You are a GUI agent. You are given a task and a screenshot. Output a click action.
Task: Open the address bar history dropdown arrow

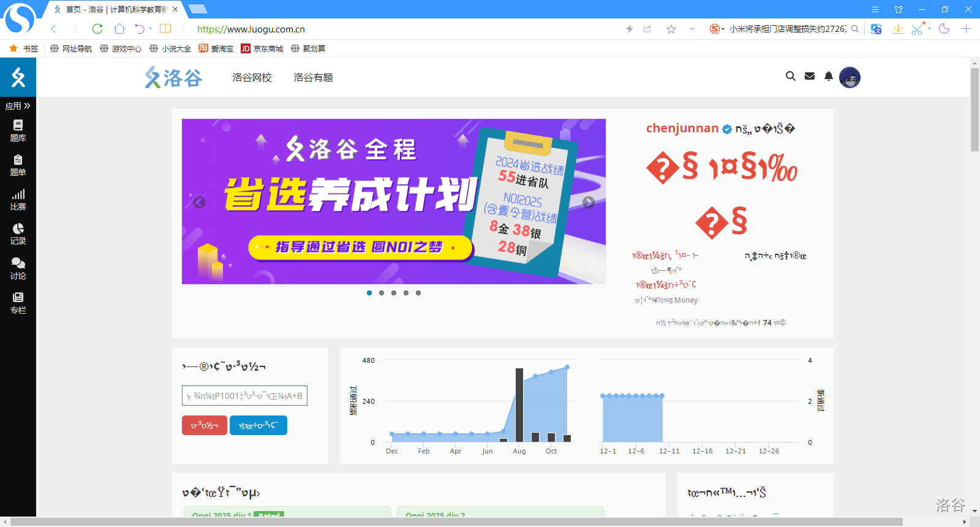(692, 29)
